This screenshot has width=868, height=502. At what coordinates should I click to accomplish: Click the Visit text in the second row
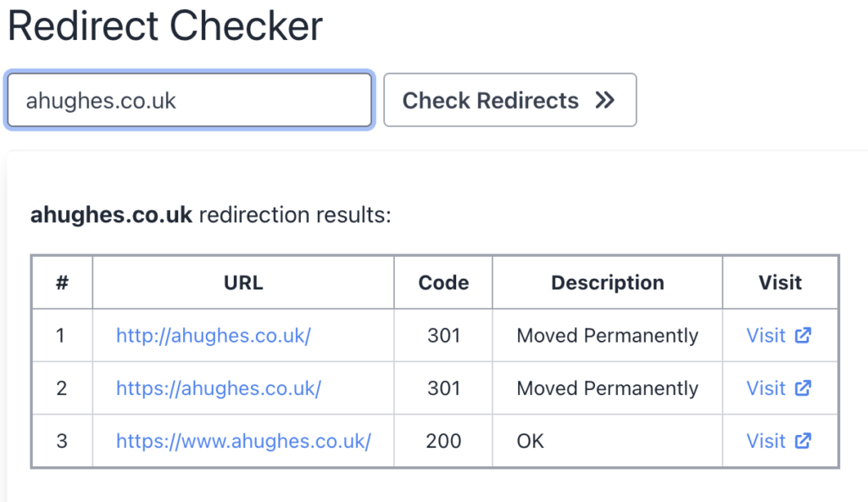pos(765,388)
